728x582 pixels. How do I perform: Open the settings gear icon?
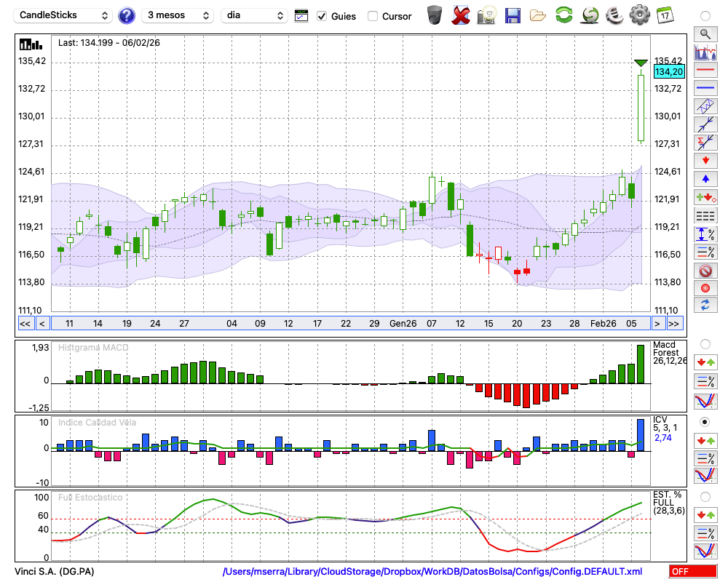click(639, 15)
